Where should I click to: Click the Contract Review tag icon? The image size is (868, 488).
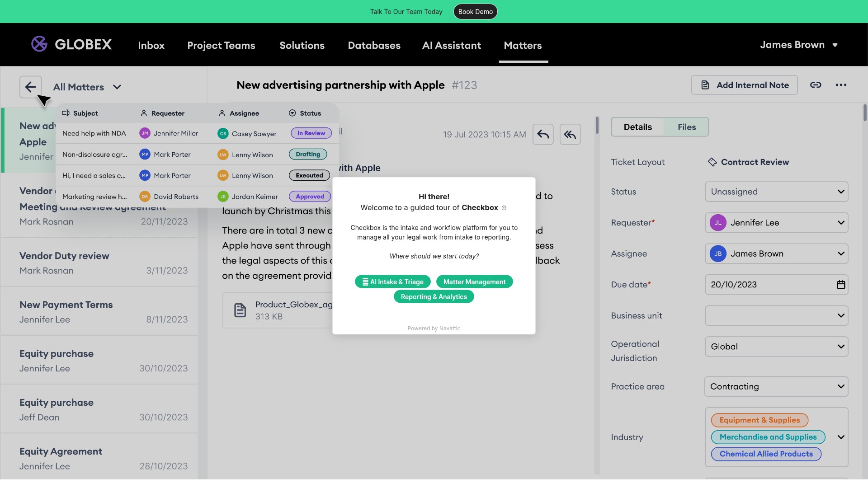click(712, 162)
